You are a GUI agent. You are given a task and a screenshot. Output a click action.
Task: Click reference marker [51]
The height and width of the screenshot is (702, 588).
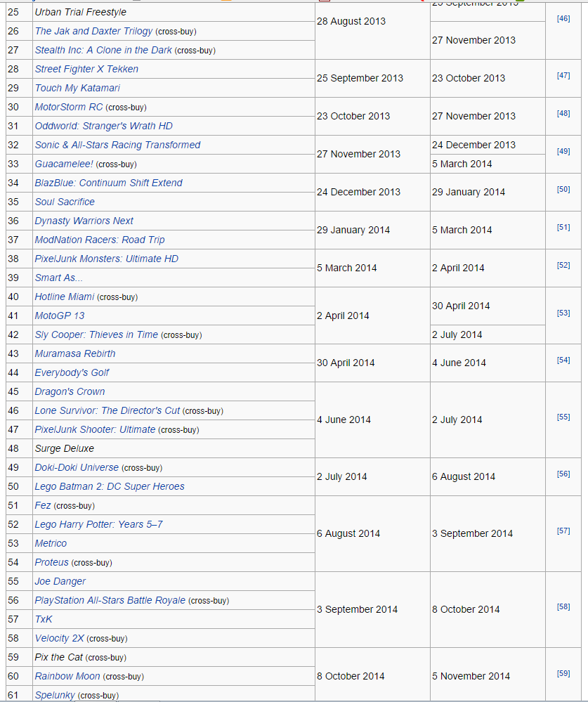click(563, 228)
